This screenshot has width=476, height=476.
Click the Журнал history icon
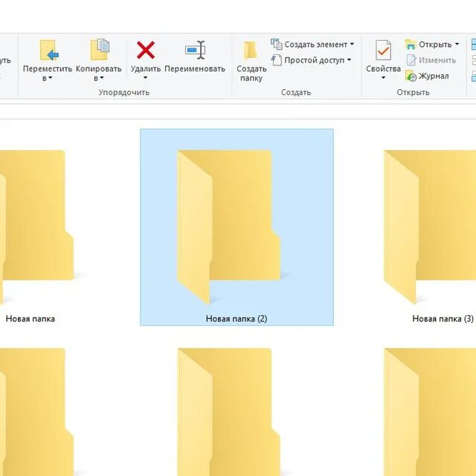(x=411, y=76)
